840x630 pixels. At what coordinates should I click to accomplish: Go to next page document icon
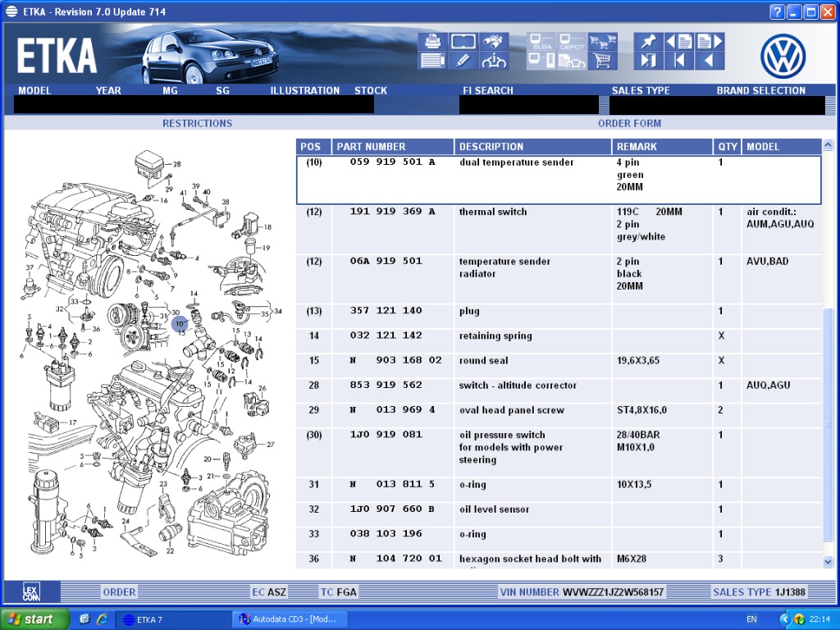(710, 41)
